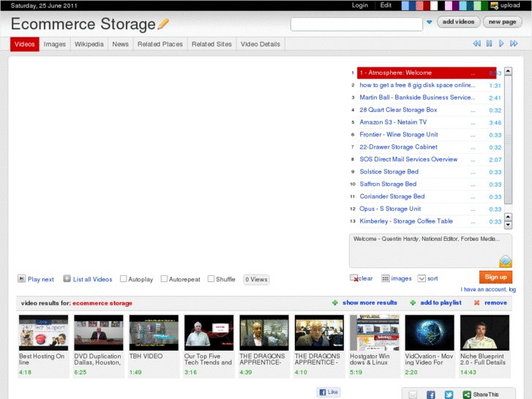Clear the playlist with the clear icon

pyautogui.click(x=354, y=278)
